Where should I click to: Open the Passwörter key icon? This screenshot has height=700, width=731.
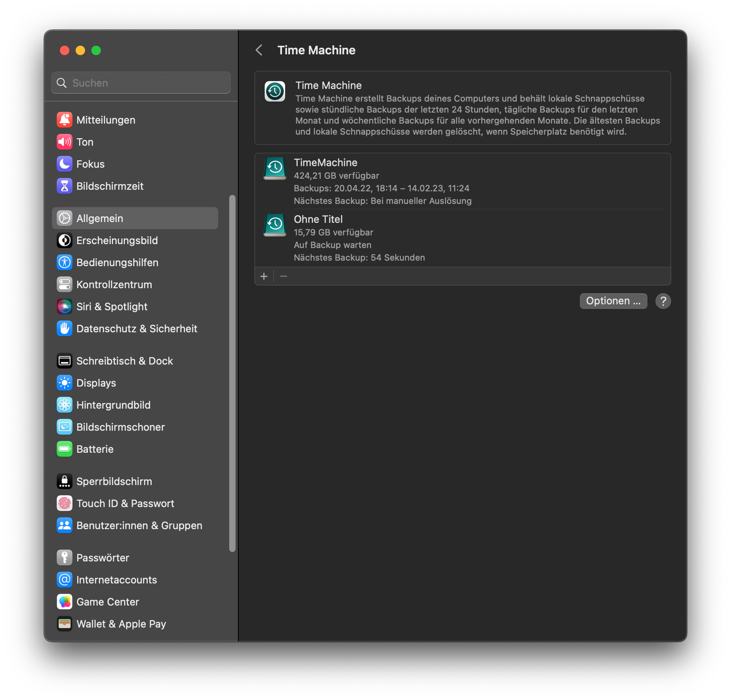(65, 558)
